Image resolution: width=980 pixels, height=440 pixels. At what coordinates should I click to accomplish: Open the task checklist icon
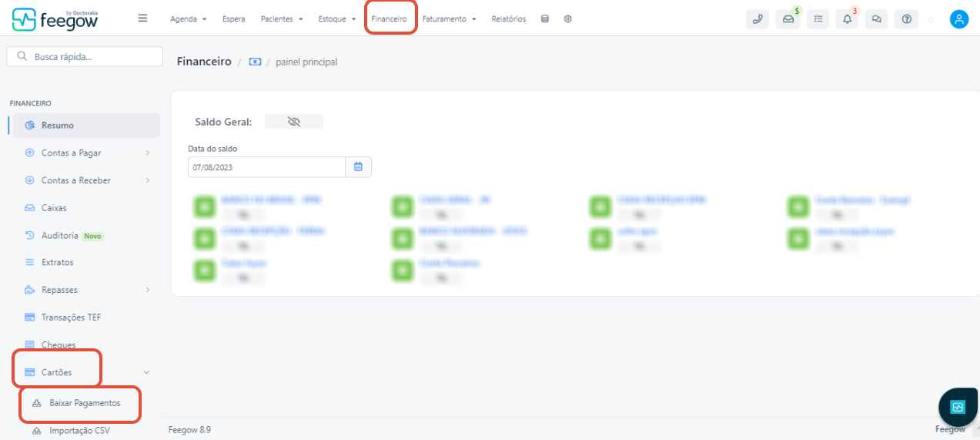point(818,19)
